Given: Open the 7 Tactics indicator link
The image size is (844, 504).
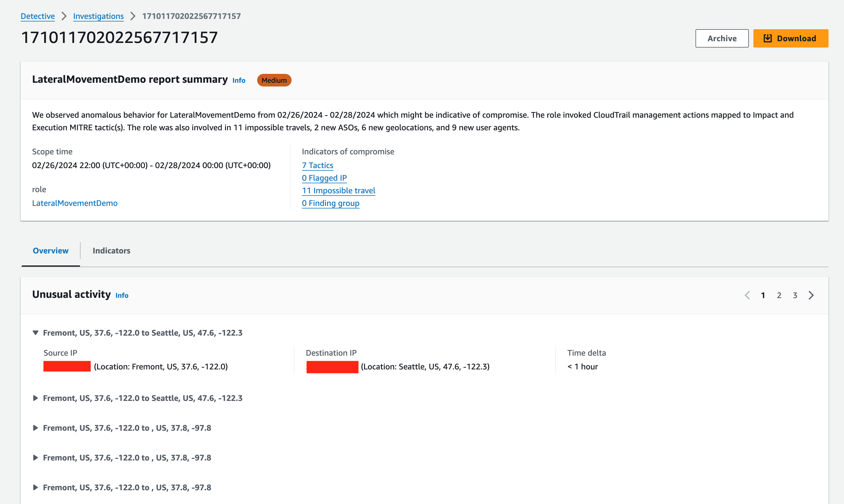Looking at the screenshot, I should (x=317, y=166).
